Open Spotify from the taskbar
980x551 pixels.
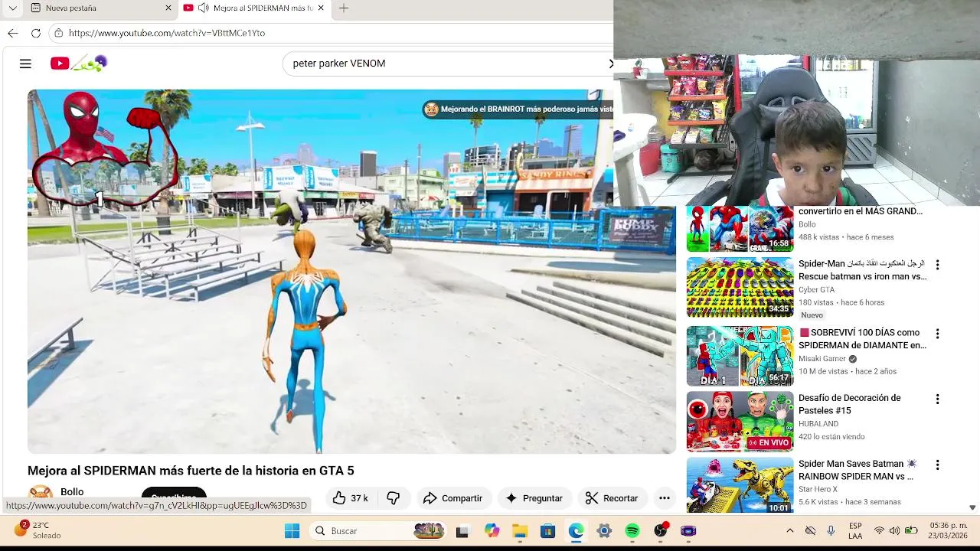tap(632, 531)
